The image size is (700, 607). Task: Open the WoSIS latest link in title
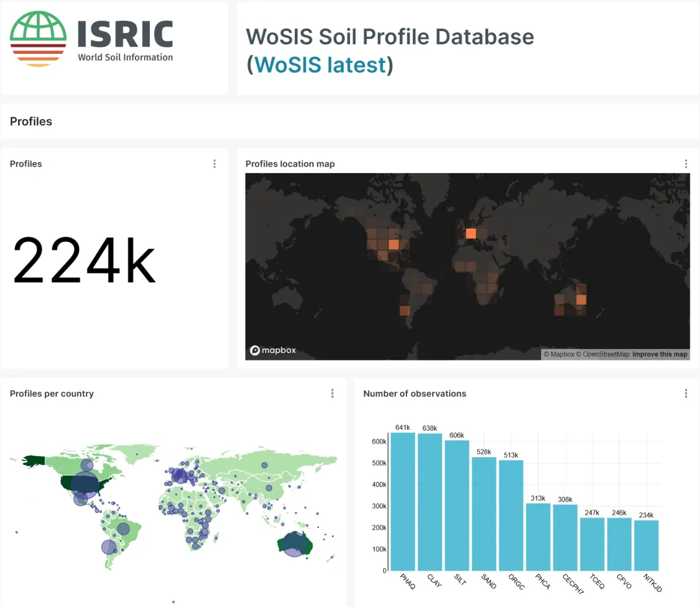[320, 65]
